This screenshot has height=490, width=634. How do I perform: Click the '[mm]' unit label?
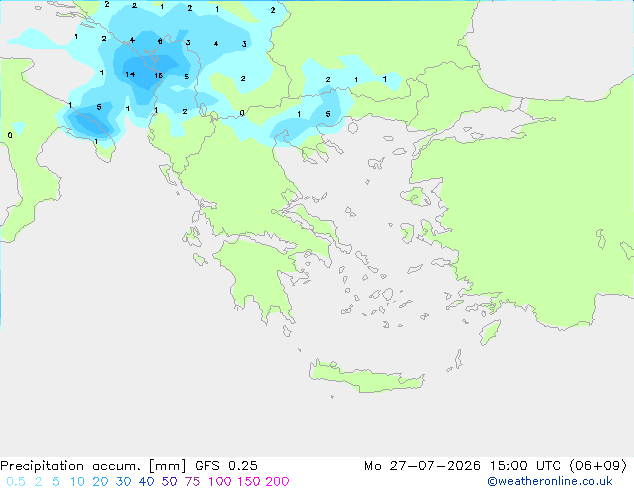tap(167, 466)
